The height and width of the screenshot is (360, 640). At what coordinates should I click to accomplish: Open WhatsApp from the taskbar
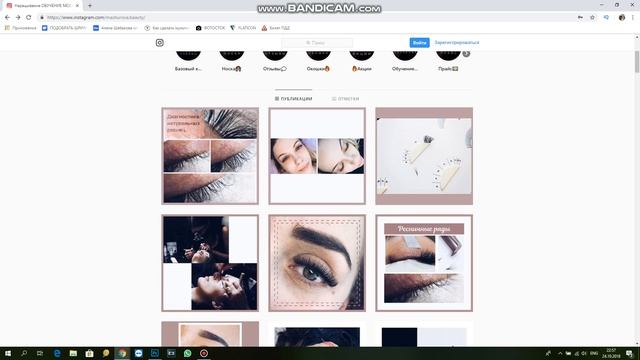187,353
